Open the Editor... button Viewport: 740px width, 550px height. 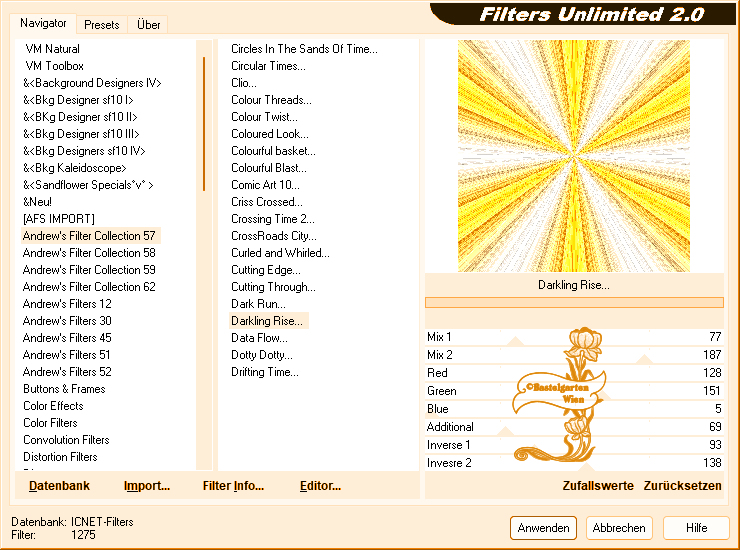pyautogui.click(x=320, y=486)
